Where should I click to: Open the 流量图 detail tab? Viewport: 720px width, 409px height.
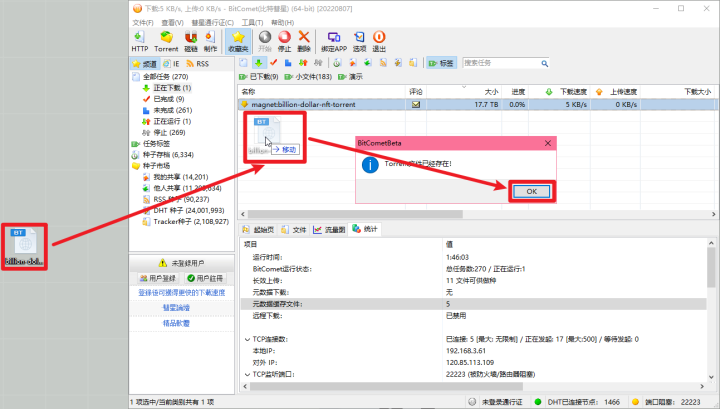click(x=329, y=230)
